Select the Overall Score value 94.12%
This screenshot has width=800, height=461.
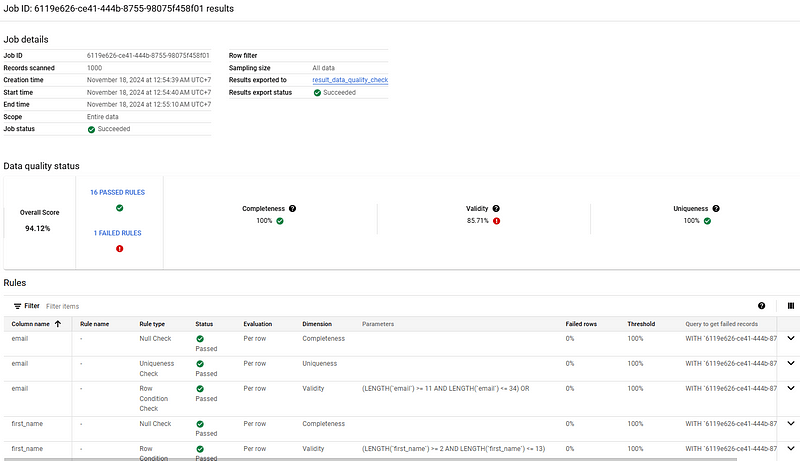pos(38,228)
